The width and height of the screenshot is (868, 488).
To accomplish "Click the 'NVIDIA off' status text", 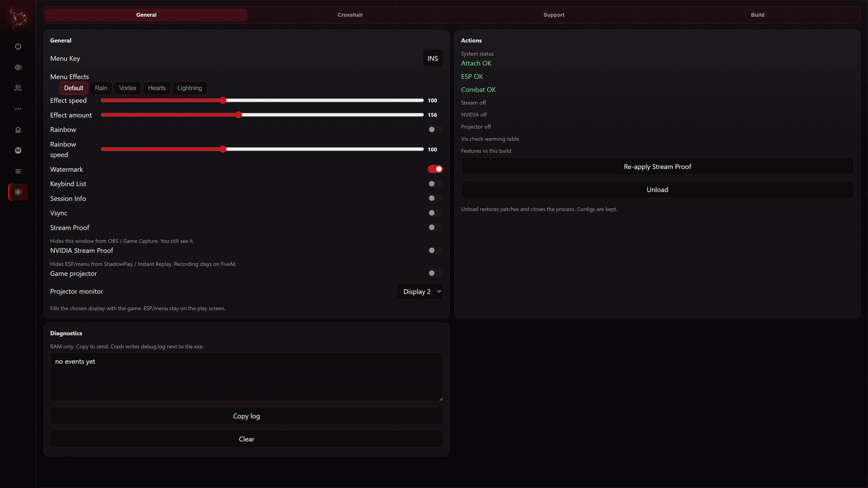I will point(474,115).
